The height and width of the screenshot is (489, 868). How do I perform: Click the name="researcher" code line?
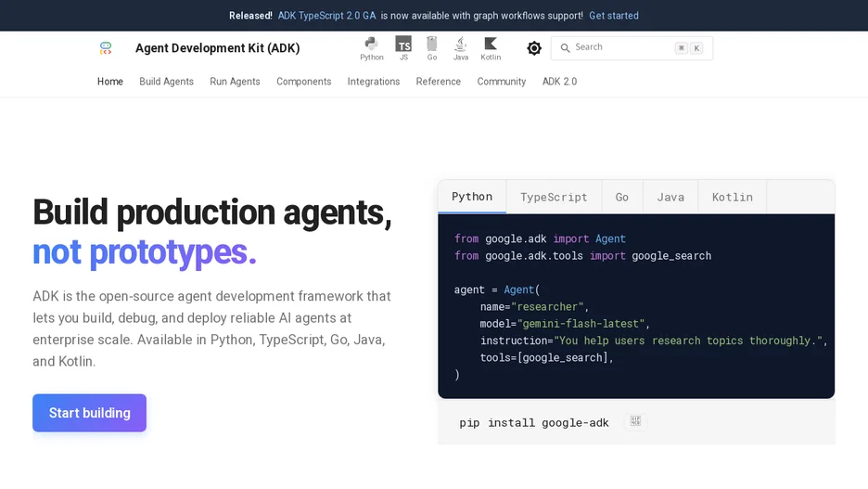[x=535, y=307]
